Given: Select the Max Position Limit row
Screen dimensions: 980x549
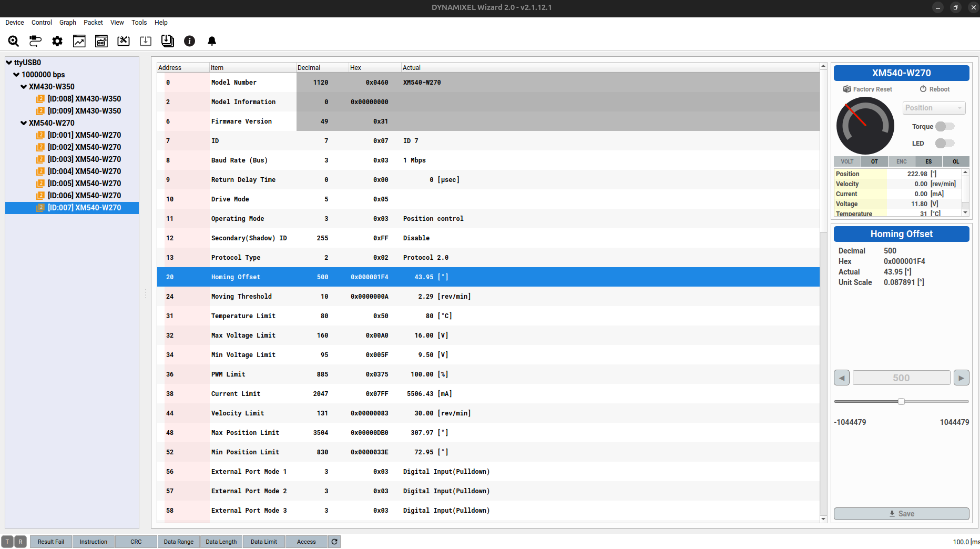Looking at the screenshot, I should (x=488, y=433).
